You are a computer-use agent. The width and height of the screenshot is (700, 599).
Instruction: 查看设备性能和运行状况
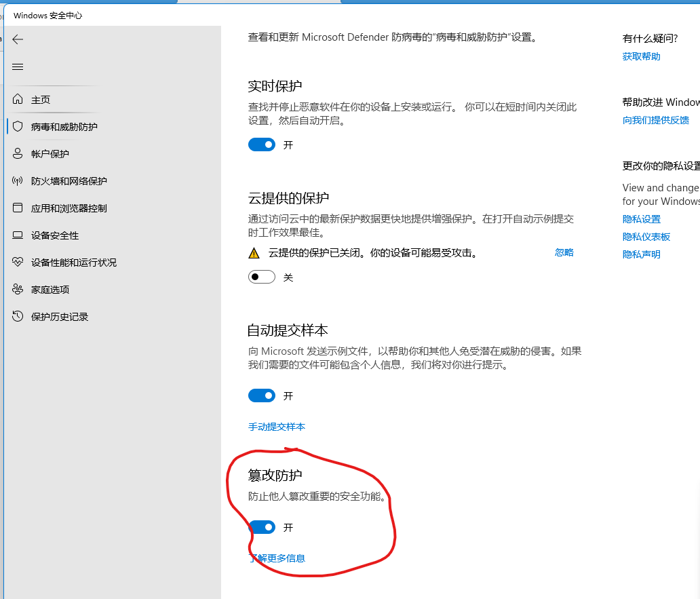[x=18, y=262]
